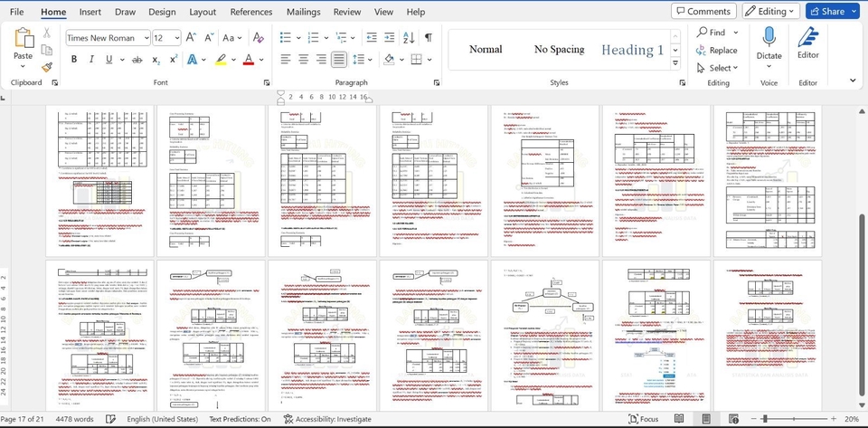
Task: Collapse the ribbon with the chevron
Action: pyautogui.click(x=853, y=81)
